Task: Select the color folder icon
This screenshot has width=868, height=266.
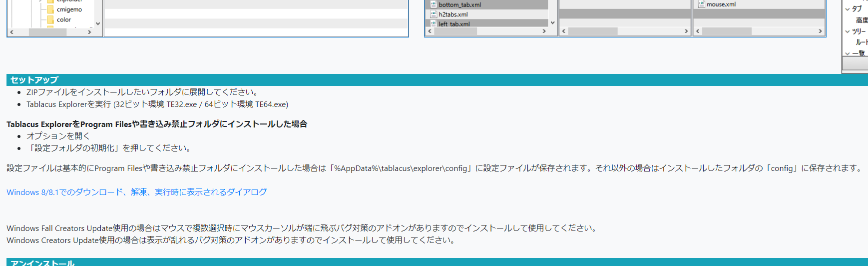Action: click(x=50, y=19)
